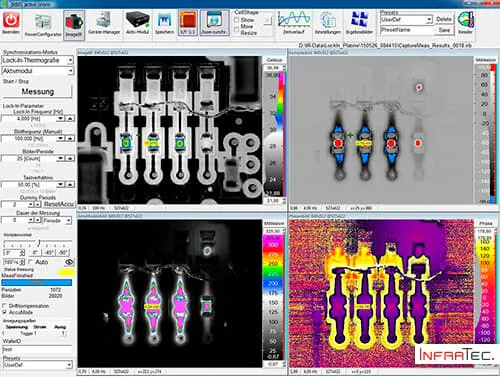
Task: Set phase angle with the 0° button
Action: click(x=35, y=252)
